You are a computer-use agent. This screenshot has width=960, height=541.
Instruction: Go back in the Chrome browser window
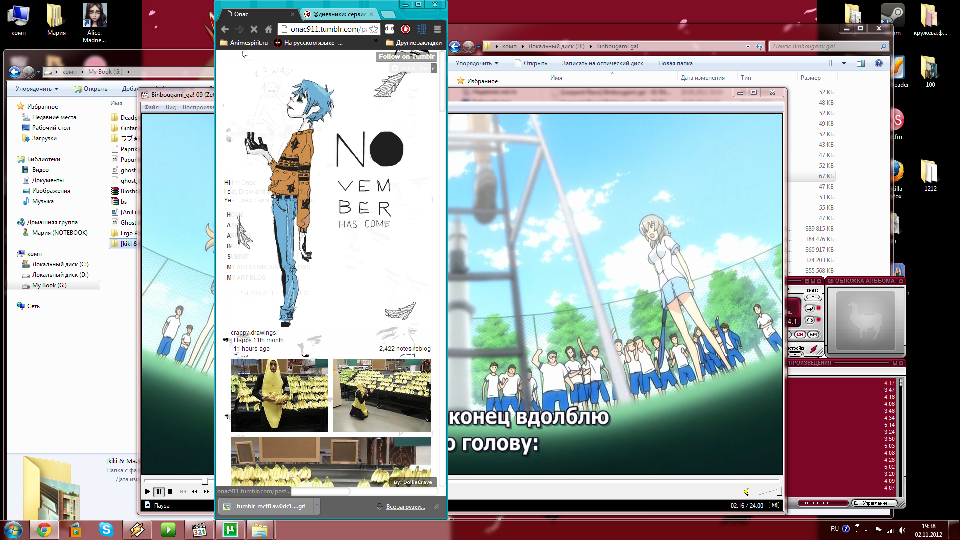coord(225,29)
